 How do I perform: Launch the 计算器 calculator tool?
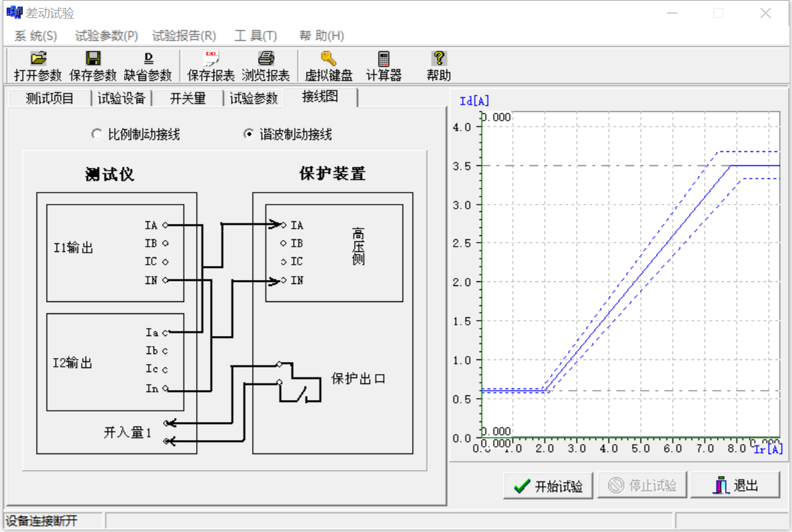pos(383,65)
